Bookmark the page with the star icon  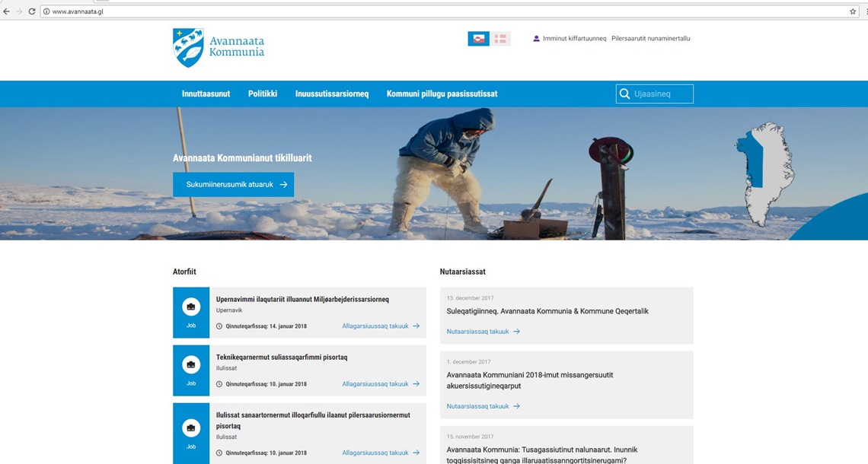tap(853, 11)
